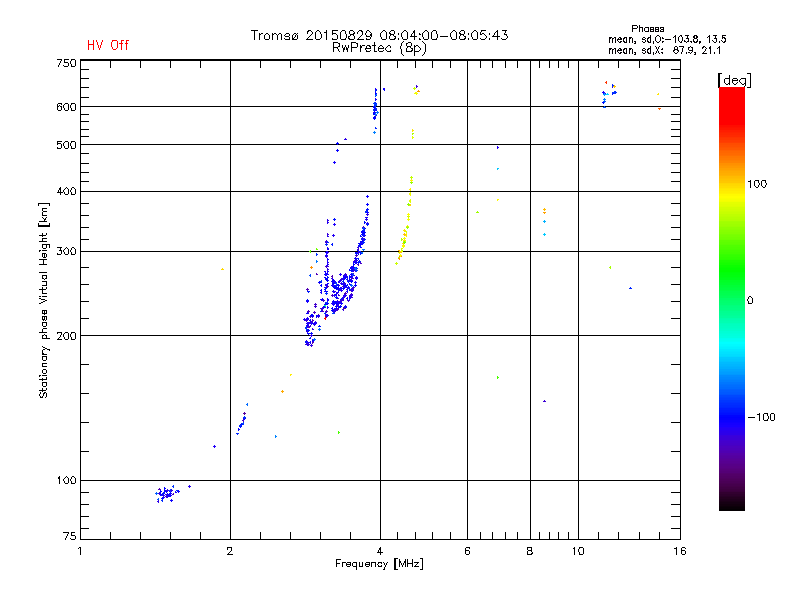Click the red "HV Off" label
800x600 pixels.
pyautogui.click(x=108, y=45)
